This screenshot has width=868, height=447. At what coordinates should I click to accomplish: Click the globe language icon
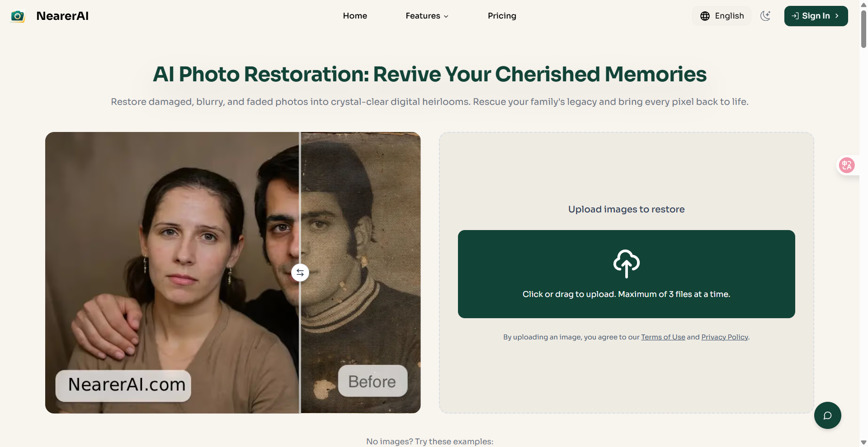click(x=705, y=16)
